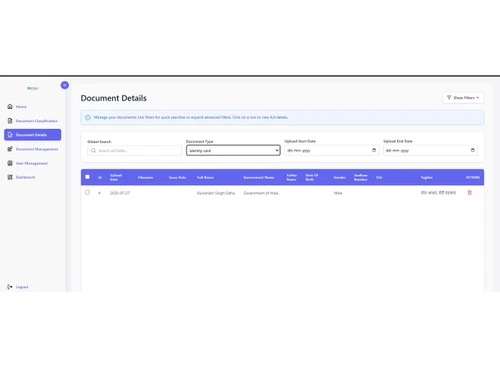Open User Management page
The height and width of the screenshot is (375, 500).
32,163
